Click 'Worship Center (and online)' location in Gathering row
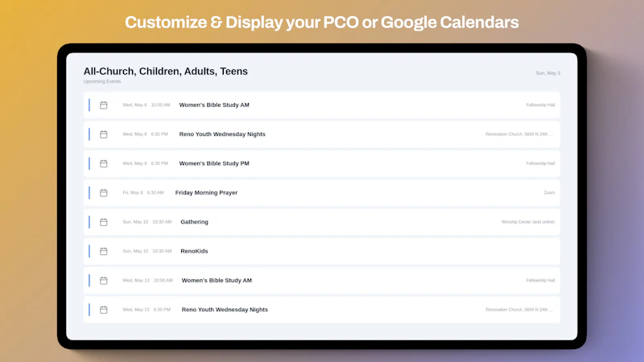 point(528,222)
